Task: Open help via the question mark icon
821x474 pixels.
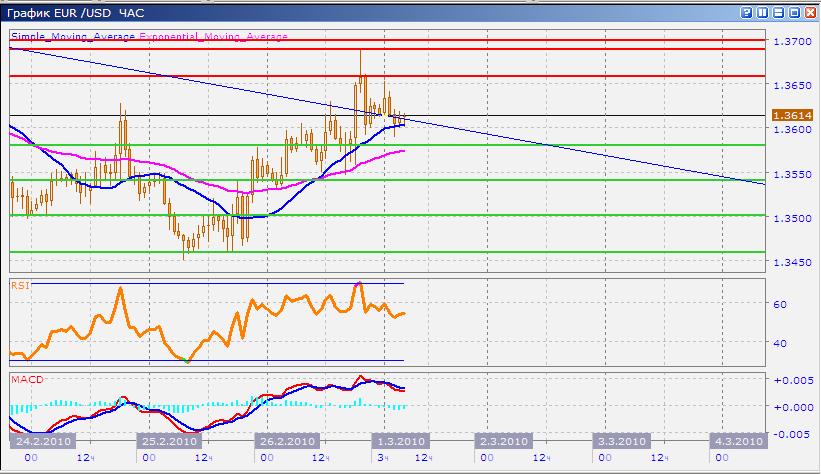Action: coord(747,13)
